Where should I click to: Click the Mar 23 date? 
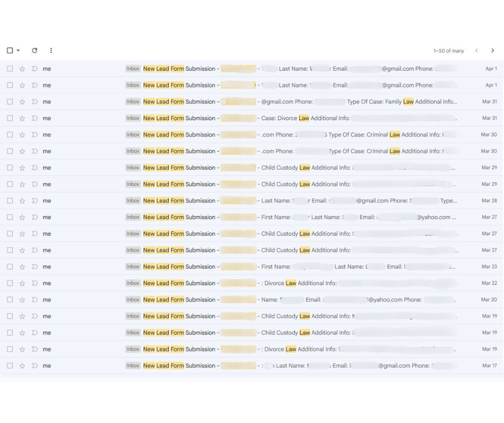pos(489,267)
